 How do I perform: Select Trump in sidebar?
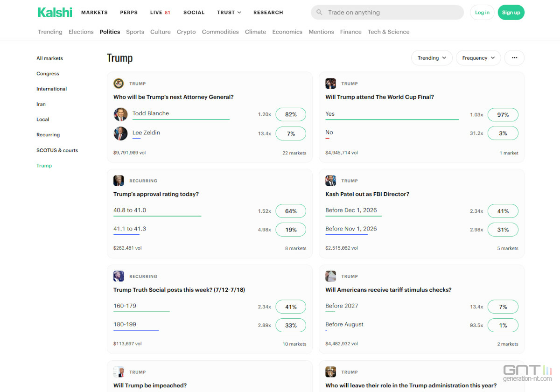44,166
